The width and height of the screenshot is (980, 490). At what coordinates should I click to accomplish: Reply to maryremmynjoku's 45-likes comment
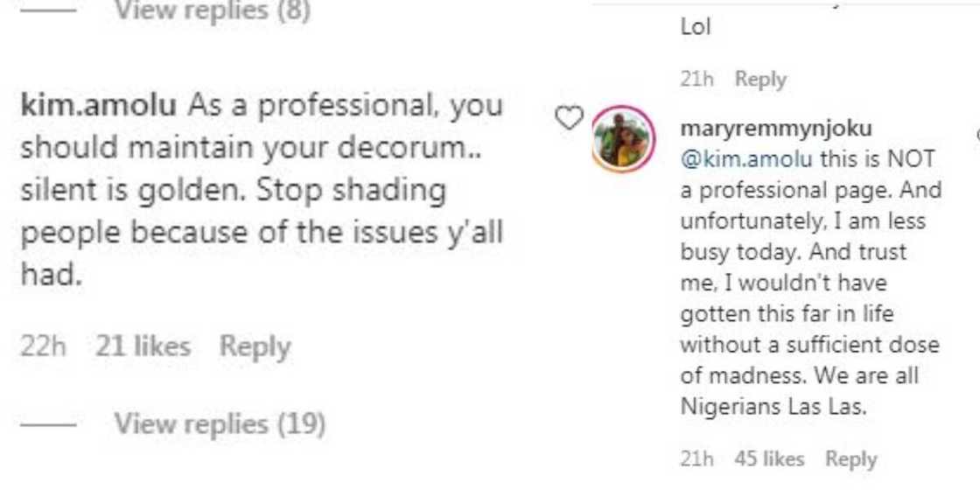850,458
